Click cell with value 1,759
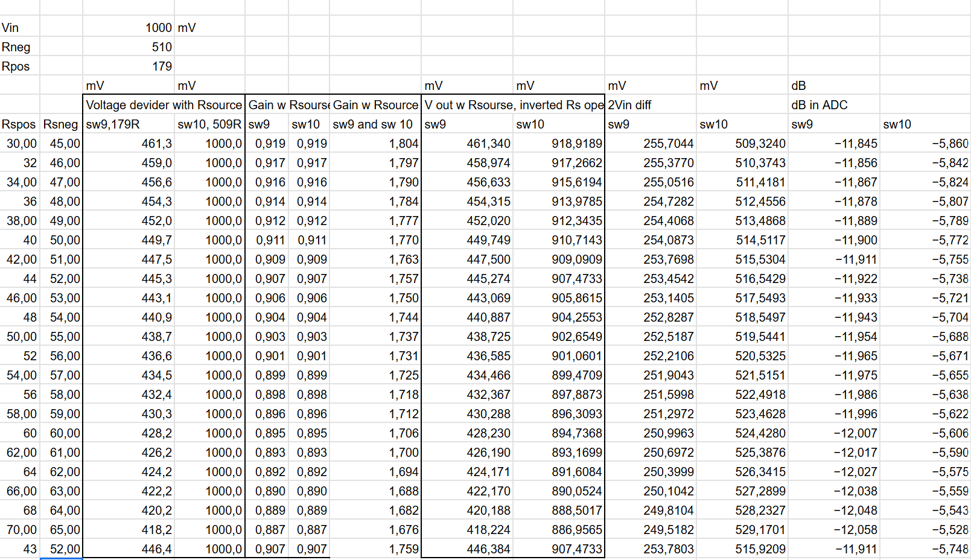Image resolution: width=971 pixels, height=560 pixels. [x=375, y=549]
